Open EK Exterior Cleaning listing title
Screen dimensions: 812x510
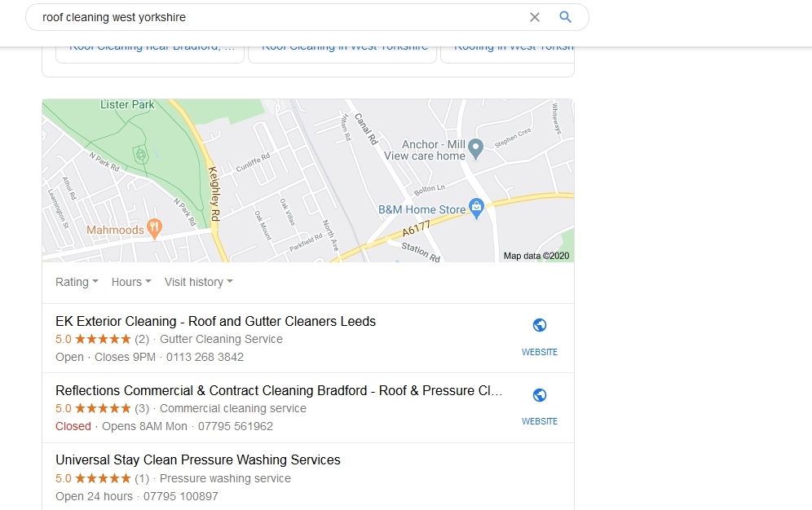215,321
